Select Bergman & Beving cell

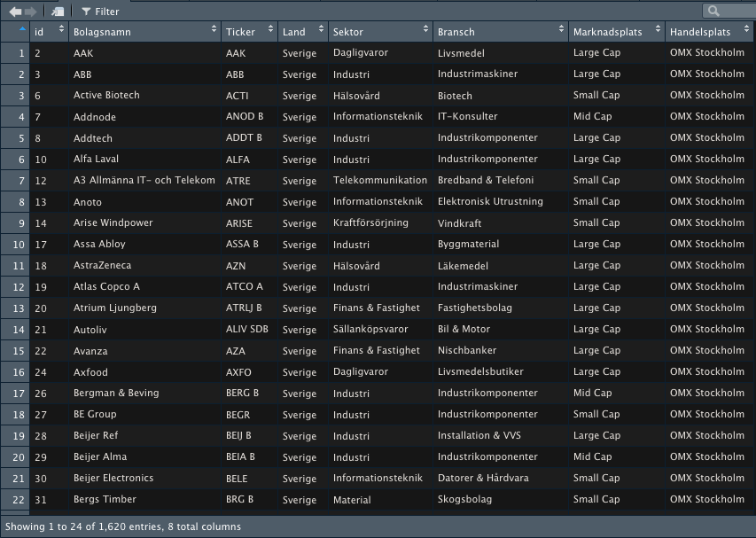(144, 393)
